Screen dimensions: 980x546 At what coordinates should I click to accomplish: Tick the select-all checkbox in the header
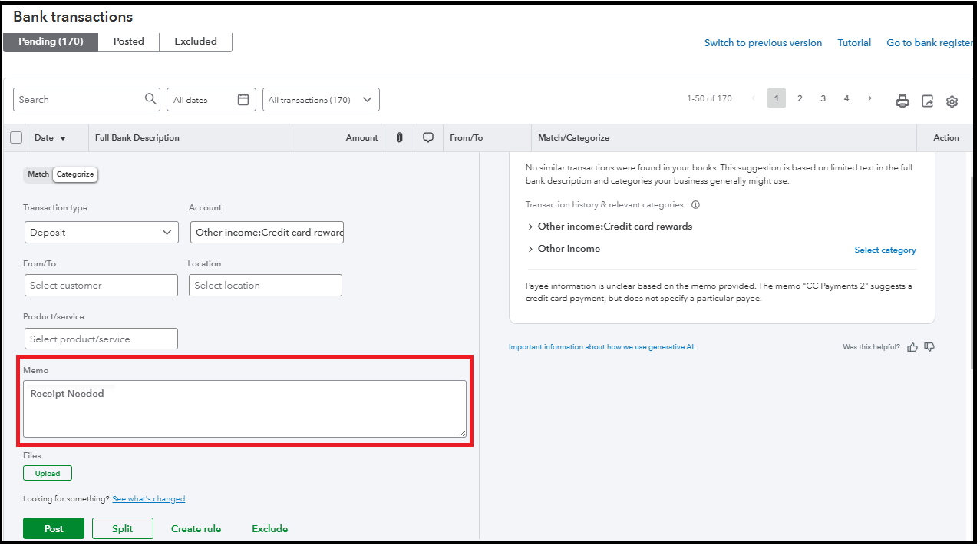[16, 137]
